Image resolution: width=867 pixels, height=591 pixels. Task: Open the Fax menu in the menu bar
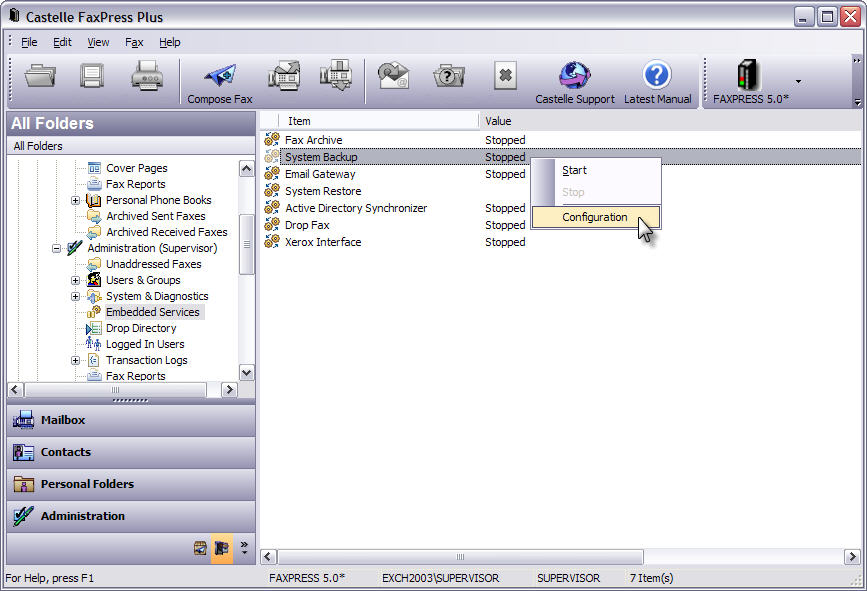(134, 42)
